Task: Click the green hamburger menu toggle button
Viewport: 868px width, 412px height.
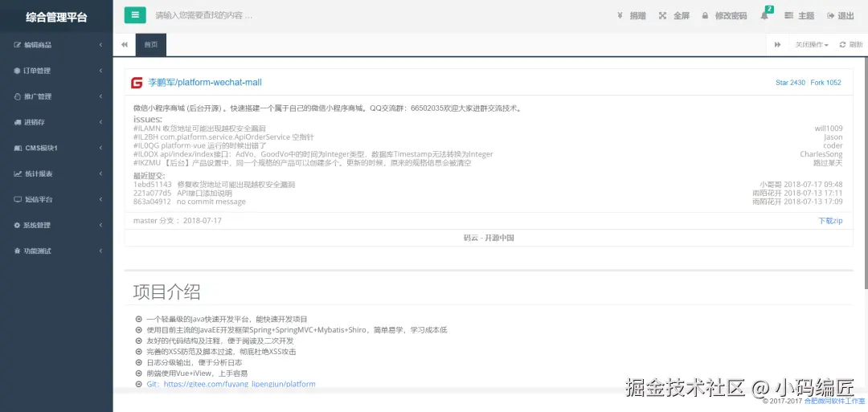Action: coord(135,15)
